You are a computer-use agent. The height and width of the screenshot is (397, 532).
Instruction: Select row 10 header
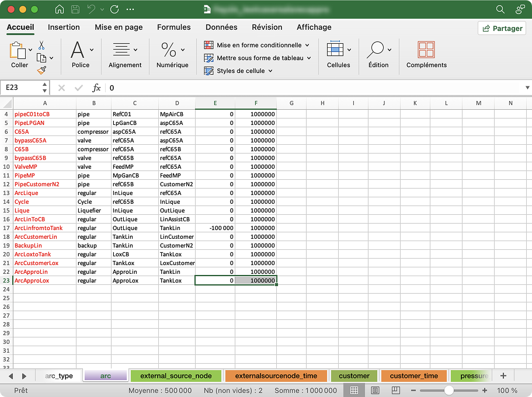6,166
